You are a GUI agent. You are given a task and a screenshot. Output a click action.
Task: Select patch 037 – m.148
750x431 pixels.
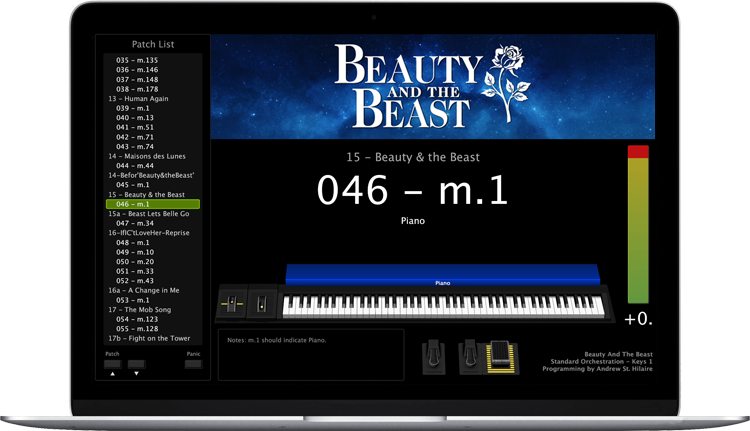(153, 79)
